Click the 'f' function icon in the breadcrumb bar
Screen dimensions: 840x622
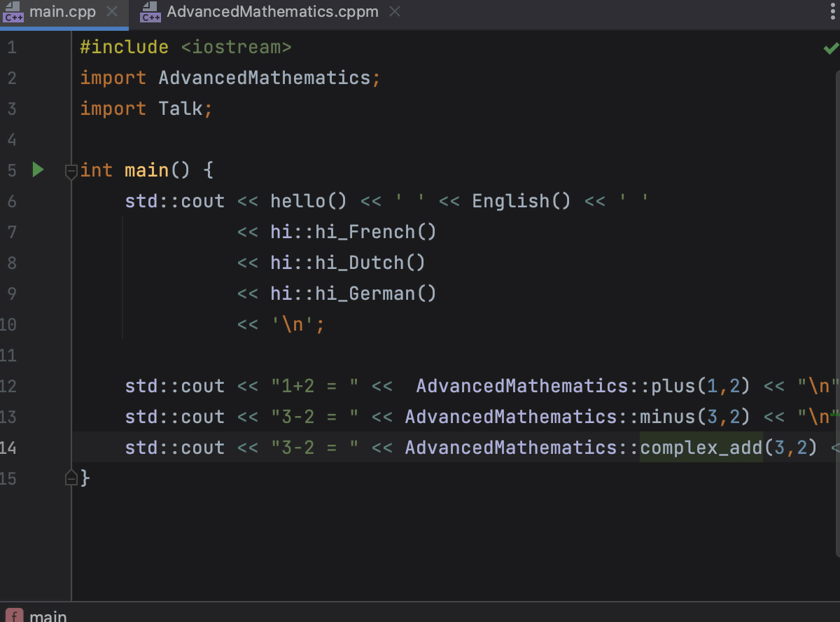tap(14, 615)
